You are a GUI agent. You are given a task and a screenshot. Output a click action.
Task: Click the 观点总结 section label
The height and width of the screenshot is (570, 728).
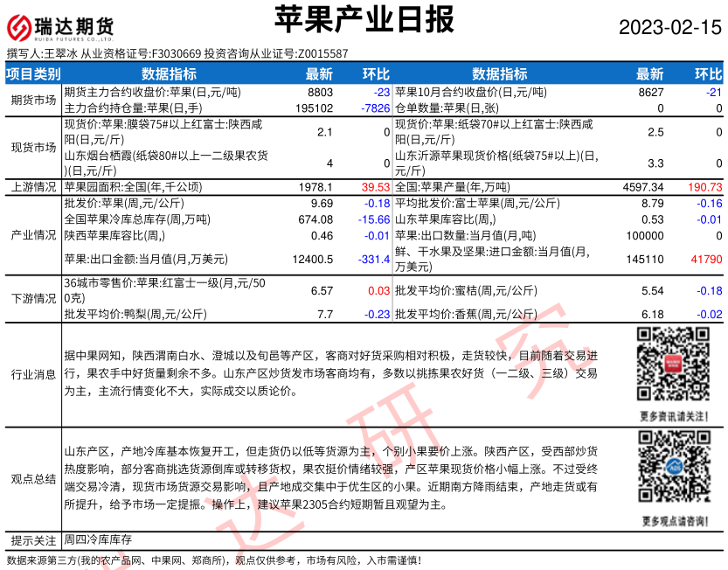click(33, 479)
